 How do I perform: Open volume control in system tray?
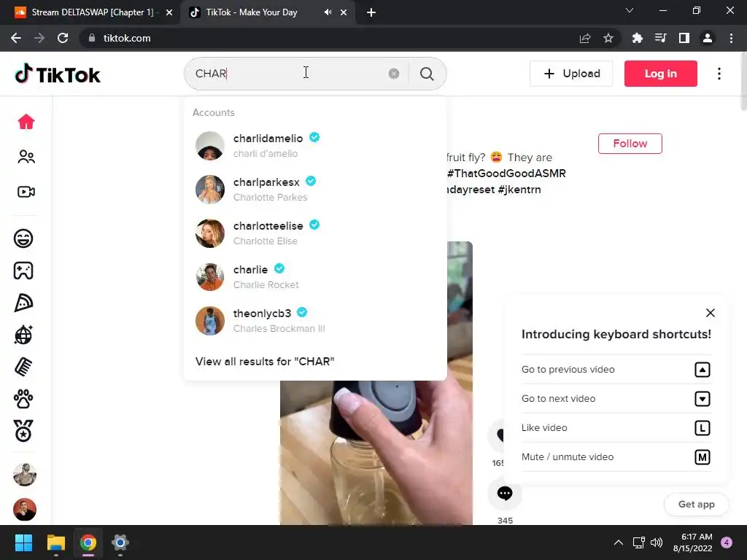tap(657, 542)
